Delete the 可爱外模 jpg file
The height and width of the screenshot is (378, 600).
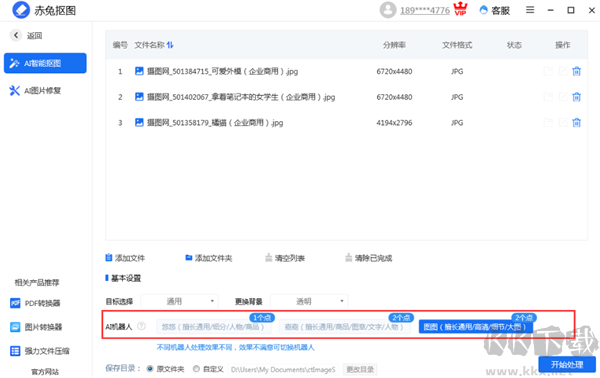tap(576, 71)
